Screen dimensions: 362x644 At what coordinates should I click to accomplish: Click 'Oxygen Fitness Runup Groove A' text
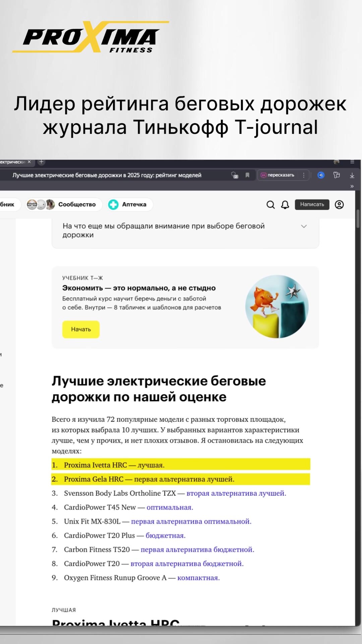tap(115, 578)
